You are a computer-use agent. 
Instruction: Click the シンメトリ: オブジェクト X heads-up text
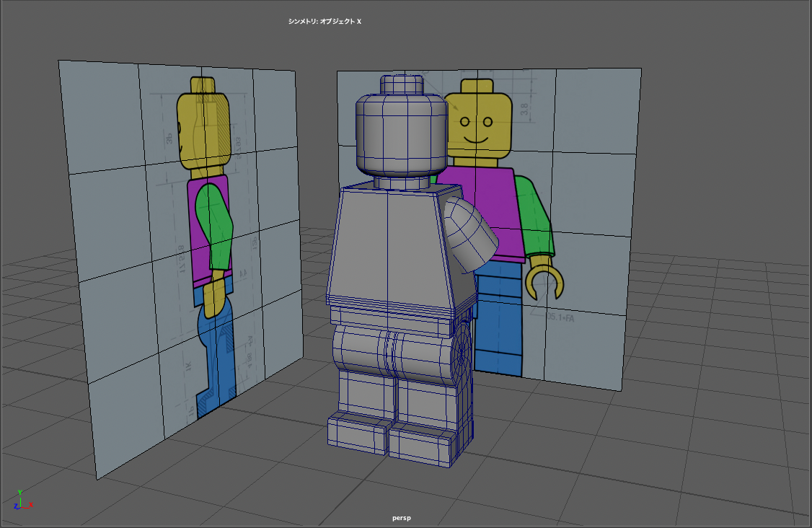click(x=325, y=21)
